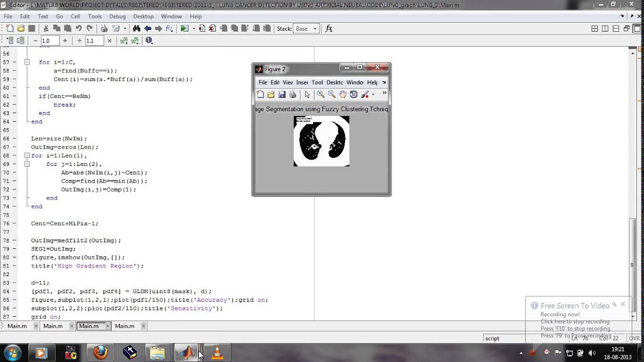Evaluate cell with first cell toolbar icon

[x=10, y=41]
